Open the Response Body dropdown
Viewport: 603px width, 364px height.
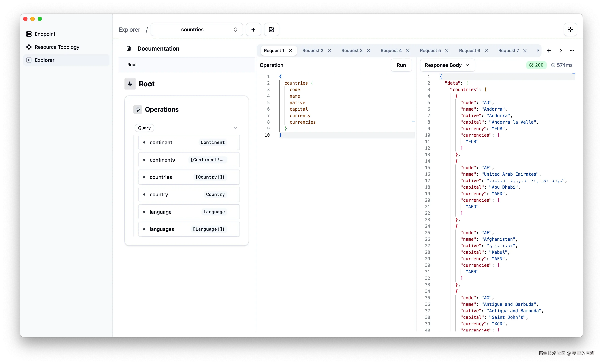click(x=447, y=65)
